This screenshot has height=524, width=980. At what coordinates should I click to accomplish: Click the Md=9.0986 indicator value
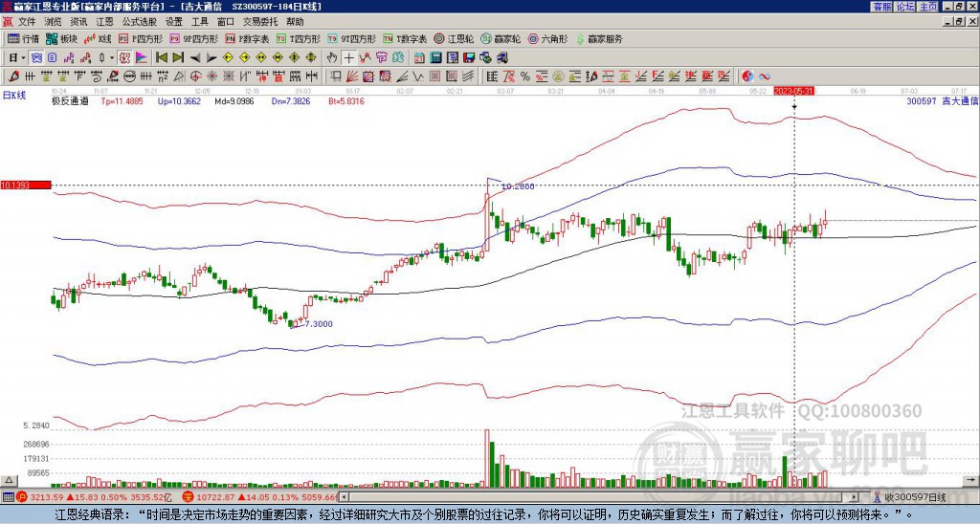coord(235,100)
